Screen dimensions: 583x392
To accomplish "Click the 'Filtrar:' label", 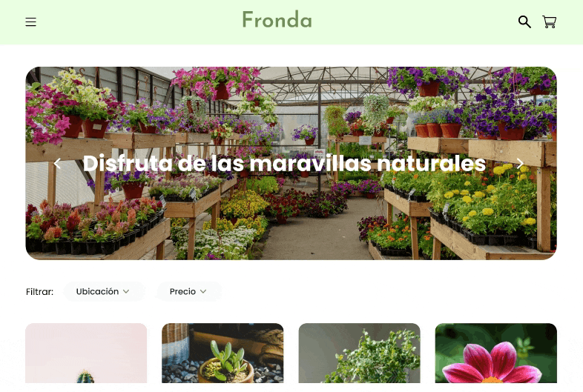I will [40, 292].
